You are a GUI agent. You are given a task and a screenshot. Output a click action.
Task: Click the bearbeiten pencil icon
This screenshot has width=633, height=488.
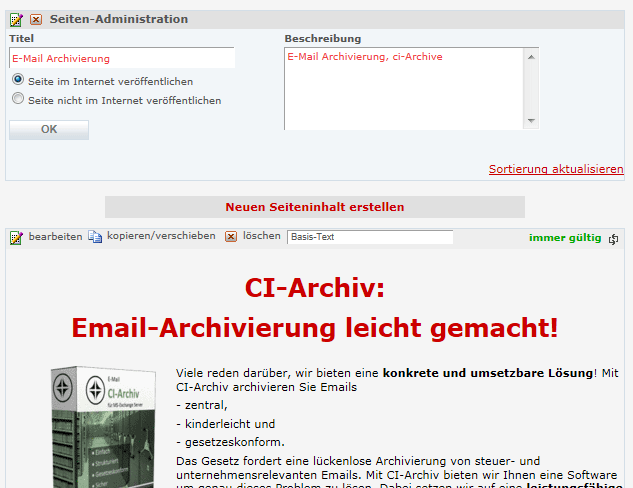pos(16,237)
